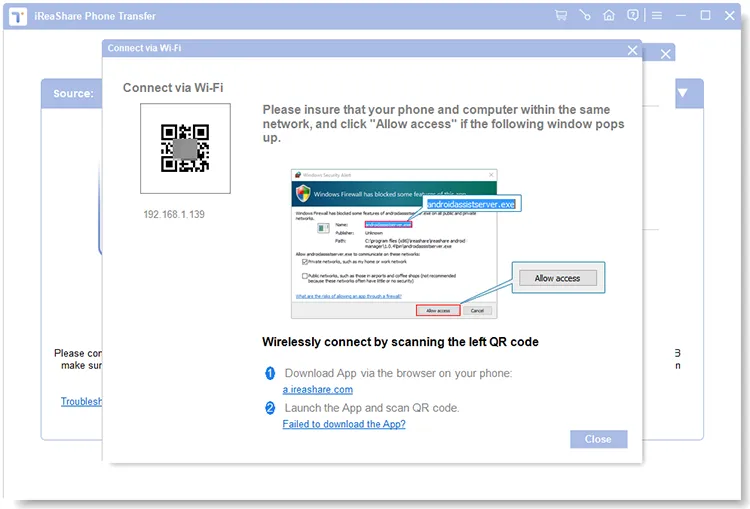Click 'Download App via the browser' instruction text
750x509 pixels.
[x=398, y=373]
